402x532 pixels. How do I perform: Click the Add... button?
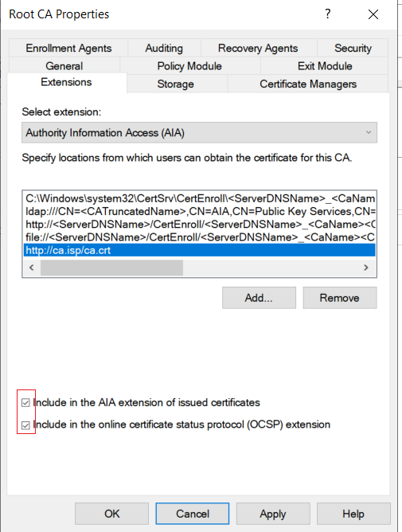(259, 298)
